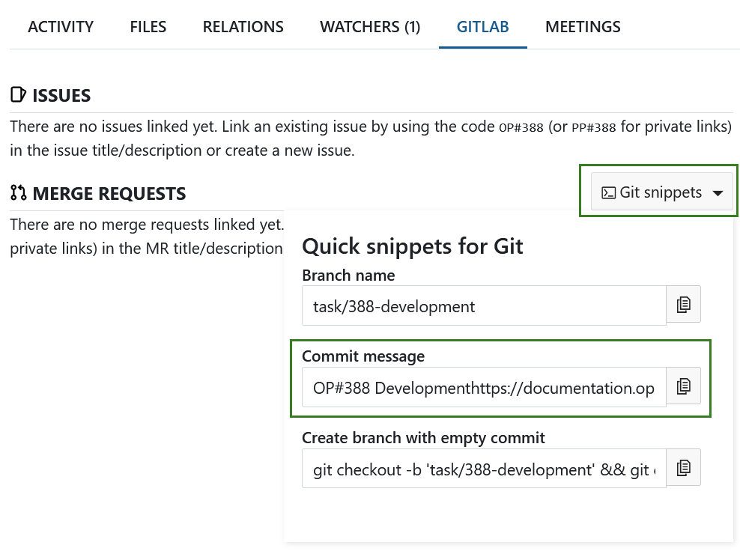The height and width of the screenshot is (560, 740).
Task: Click the terminal icon on Git snippets button
Action: tap(609, 192)
